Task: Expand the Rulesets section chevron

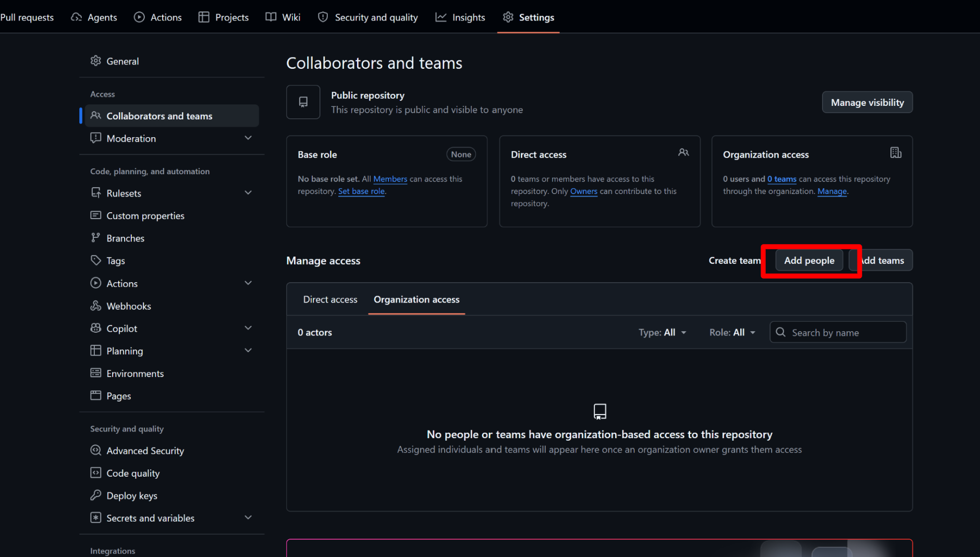Action: pos(248,192)
